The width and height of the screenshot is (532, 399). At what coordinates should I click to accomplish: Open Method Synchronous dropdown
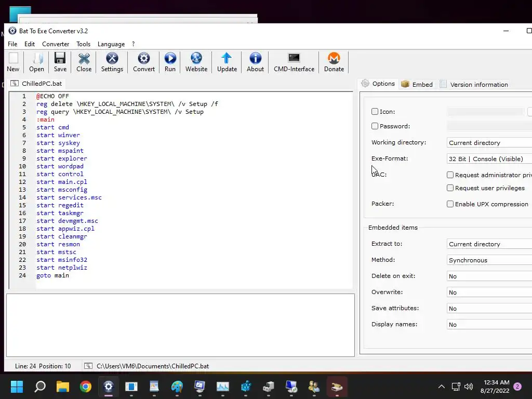pyautogui.click(x=489, y=260)
